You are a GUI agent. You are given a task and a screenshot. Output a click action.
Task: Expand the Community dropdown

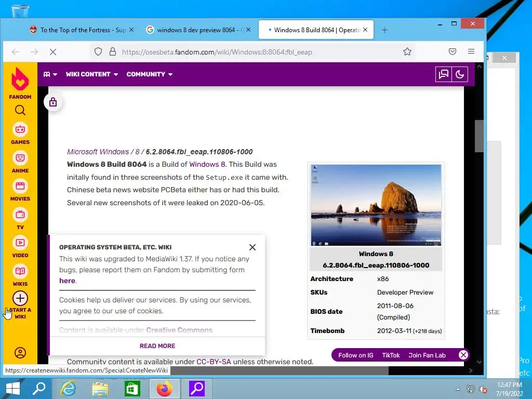point(150,74)
